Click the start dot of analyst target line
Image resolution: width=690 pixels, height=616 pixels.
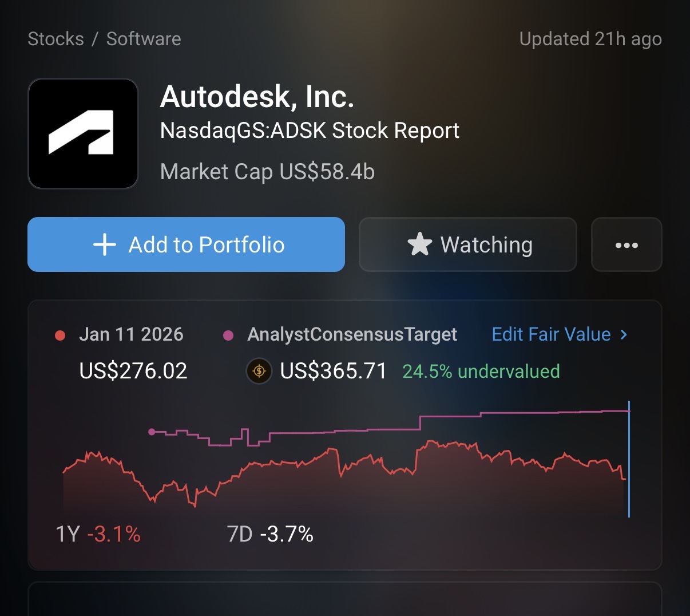pyautogui.click(x=152, y=432)
